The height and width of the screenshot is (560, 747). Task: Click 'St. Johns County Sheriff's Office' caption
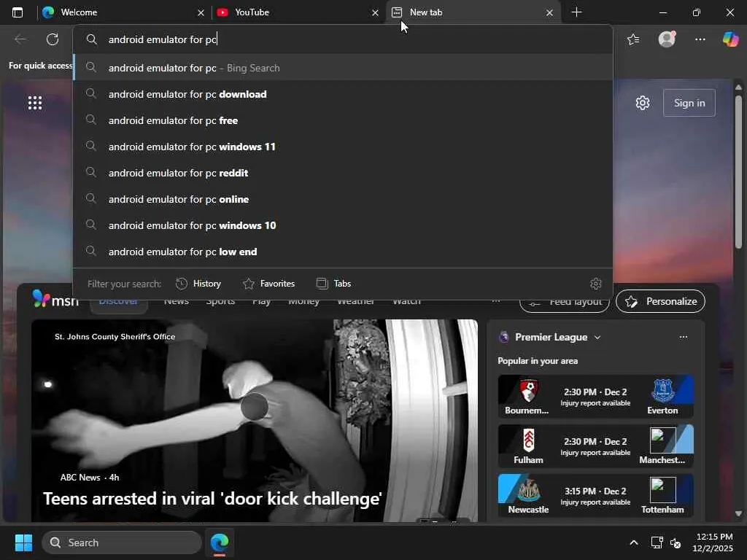(115, 337)
